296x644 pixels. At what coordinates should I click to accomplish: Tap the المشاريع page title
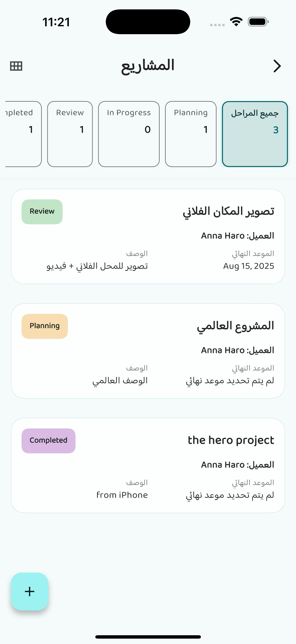pos(148,66)
